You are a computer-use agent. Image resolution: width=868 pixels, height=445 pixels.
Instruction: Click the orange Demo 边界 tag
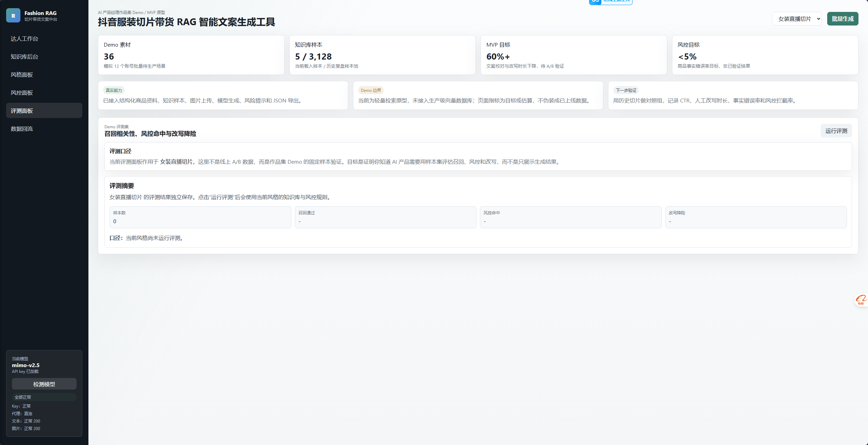pos(371,90)
